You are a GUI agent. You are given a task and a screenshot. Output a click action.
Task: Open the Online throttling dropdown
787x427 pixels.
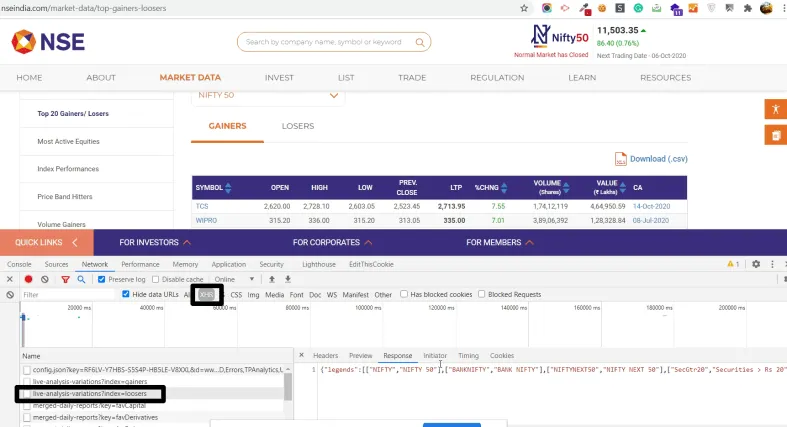tap(234, 279)
